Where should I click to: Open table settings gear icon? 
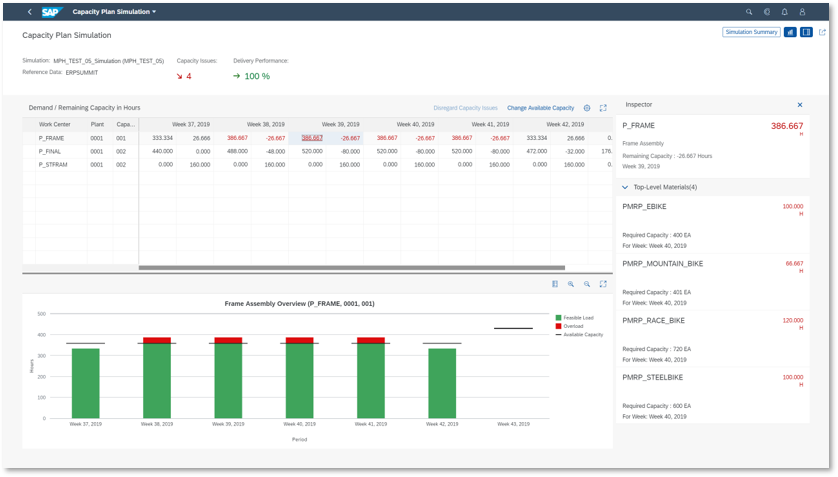click(587, 108)
